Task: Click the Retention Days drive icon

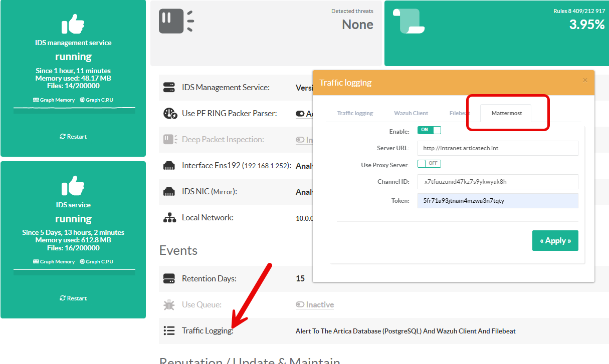Action: [x=169, y=279]
